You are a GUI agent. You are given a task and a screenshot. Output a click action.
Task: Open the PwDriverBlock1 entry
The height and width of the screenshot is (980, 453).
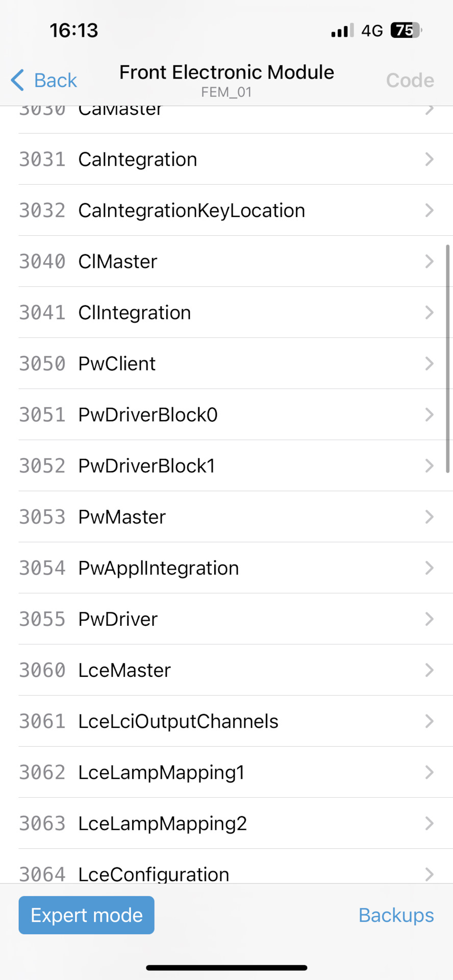[147, 465]
